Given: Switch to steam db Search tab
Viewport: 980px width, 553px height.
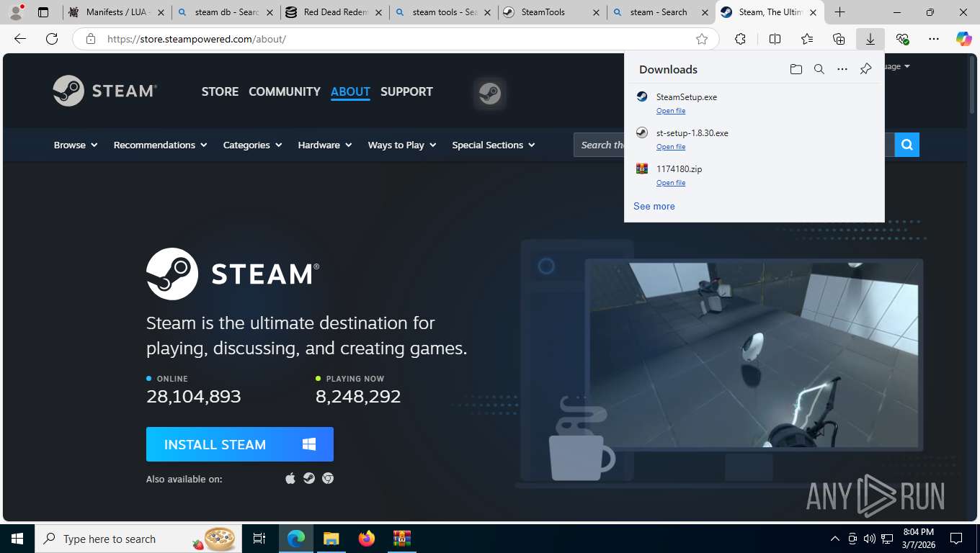Looking at the screenshot, I should coord(226,12).
